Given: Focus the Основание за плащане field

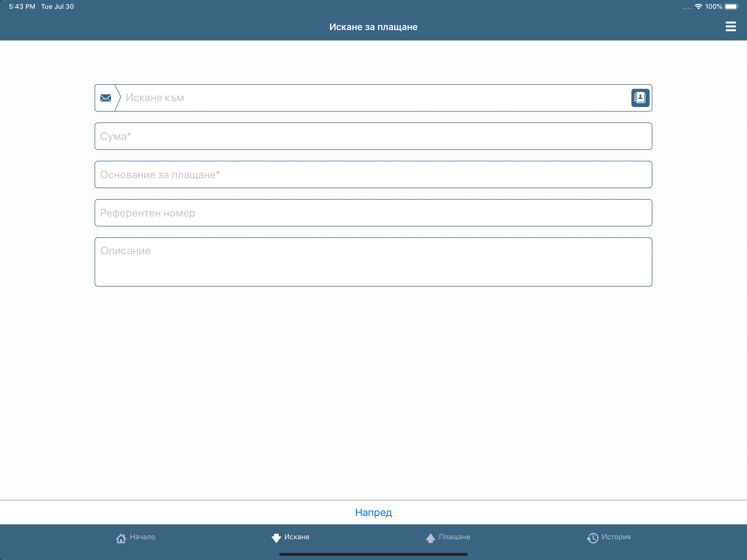Looking at the screenshot, I should [373, 175].
